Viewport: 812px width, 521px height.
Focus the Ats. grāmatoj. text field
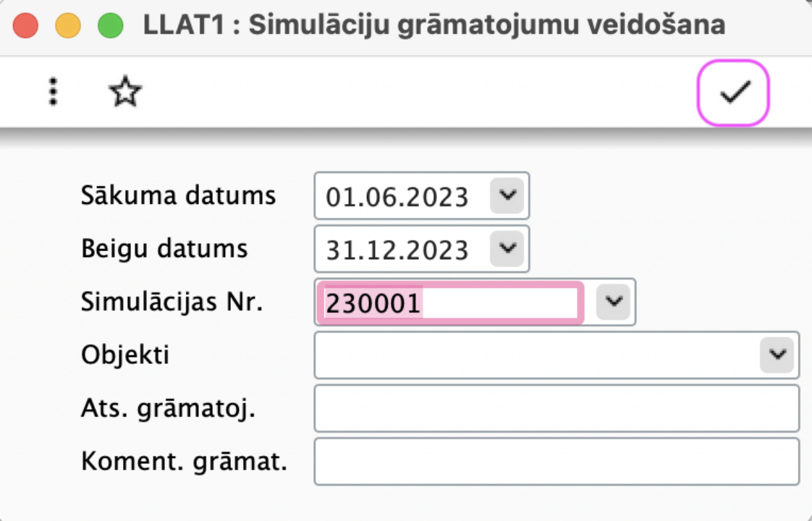click(557, 408)
